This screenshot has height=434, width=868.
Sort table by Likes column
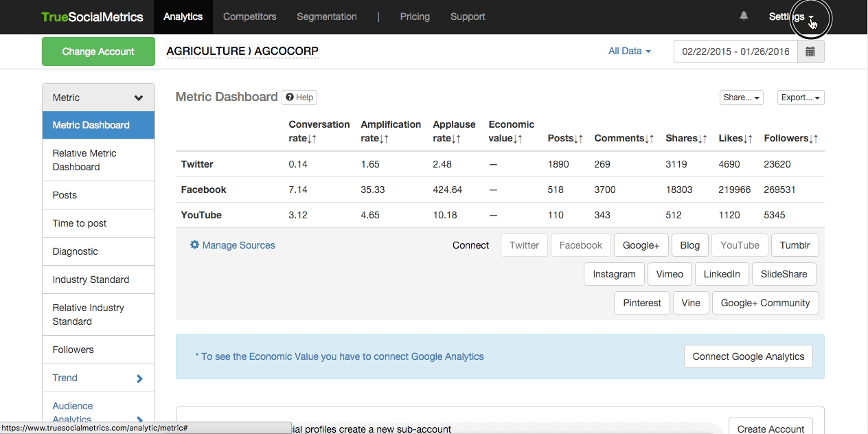coord(749,139)
